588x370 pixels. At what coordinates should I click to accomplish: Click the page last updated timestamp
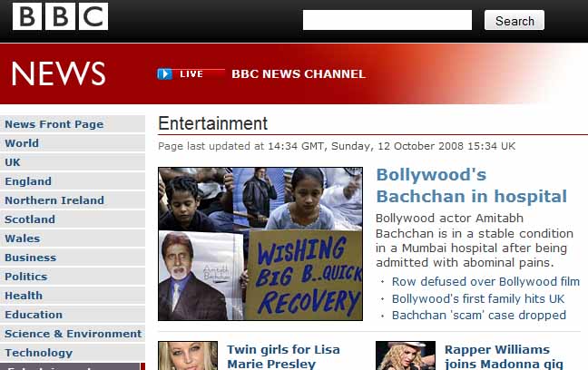(x=337, y=146)
